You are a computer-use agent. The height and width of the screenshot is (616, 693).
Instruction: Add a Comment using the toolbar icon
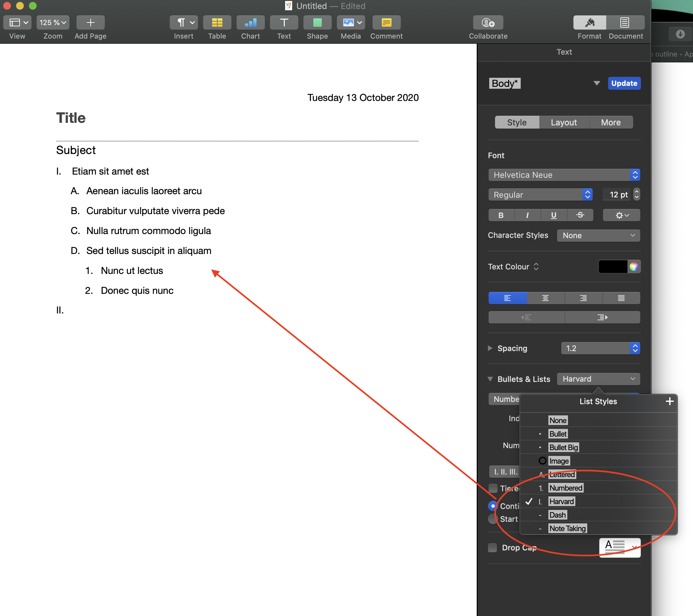386,23
